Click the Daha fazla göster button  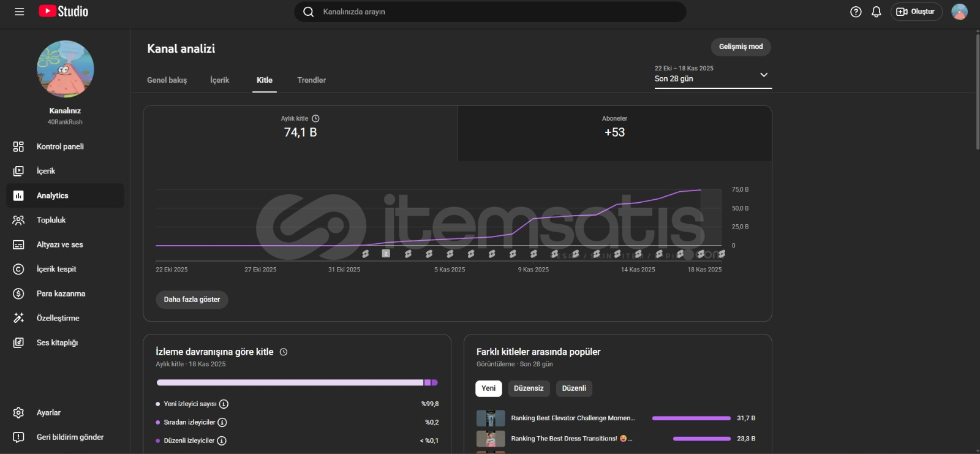(192, 300)
